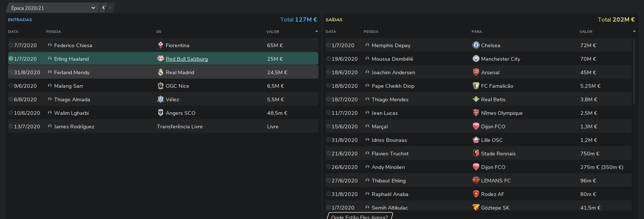
Task: Sort Saídas by PARA column header
Action: (477, 32)
